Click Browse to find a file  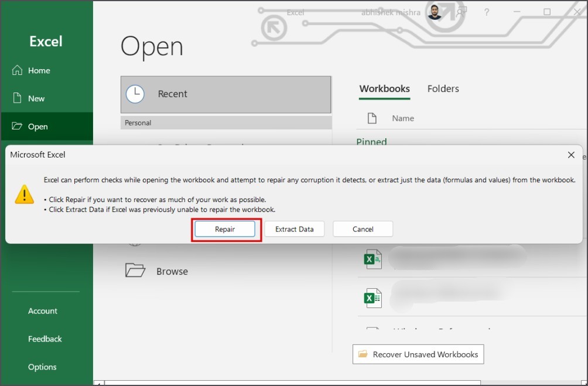point(172,271)
